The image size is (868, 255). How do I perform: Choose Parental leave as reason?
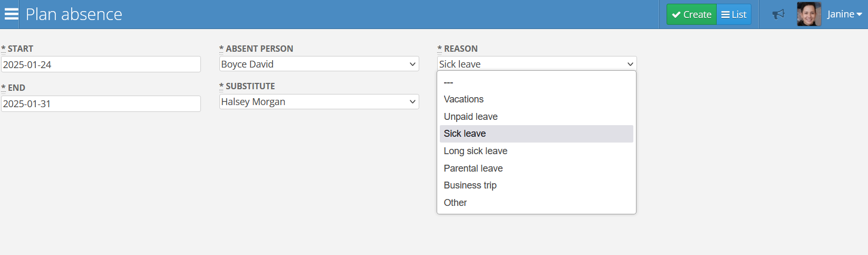click(536, 168)
